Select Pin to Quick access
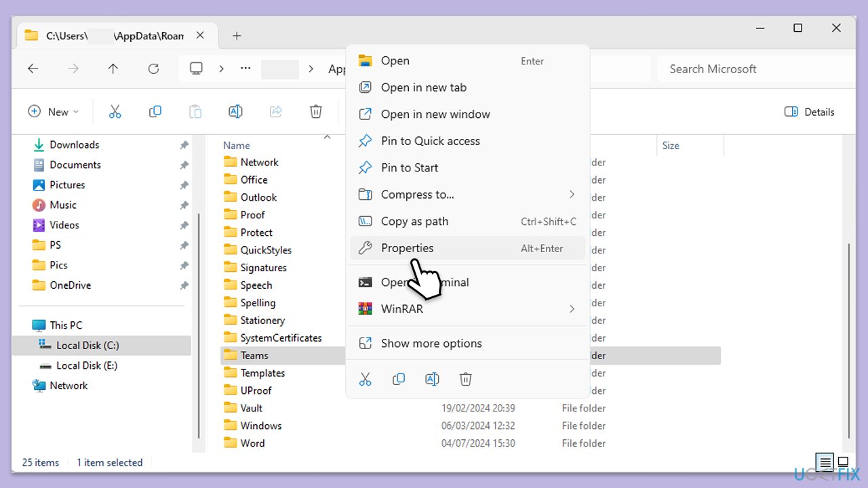 point(467,141)
